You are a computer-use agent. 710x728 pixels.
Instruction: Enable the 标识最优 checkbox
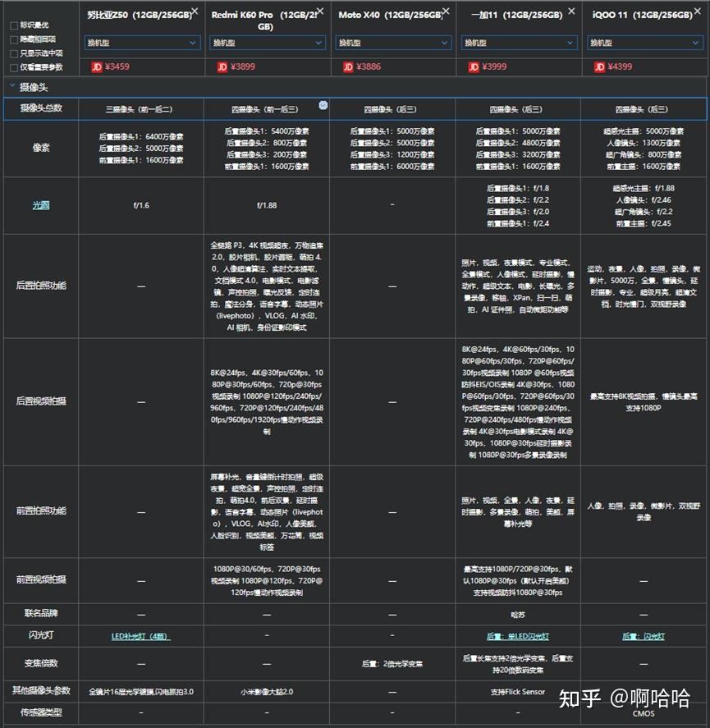(x=14, y=25)
